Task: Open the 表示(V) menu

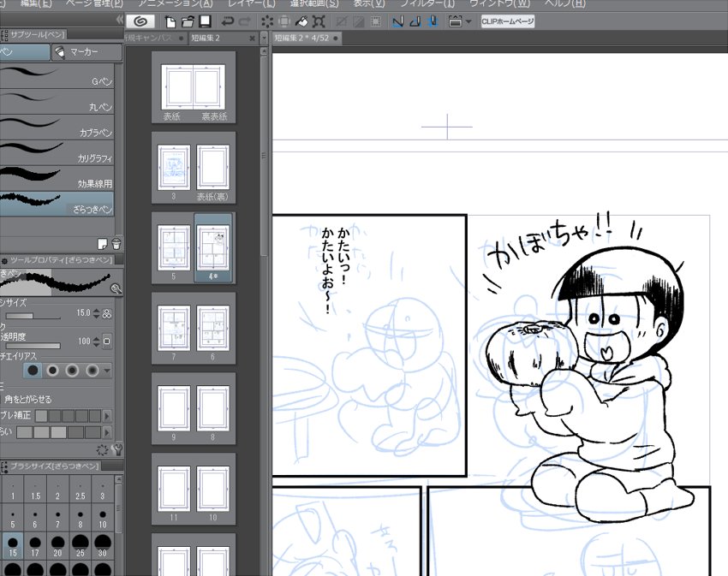Action: click(369, 3)
